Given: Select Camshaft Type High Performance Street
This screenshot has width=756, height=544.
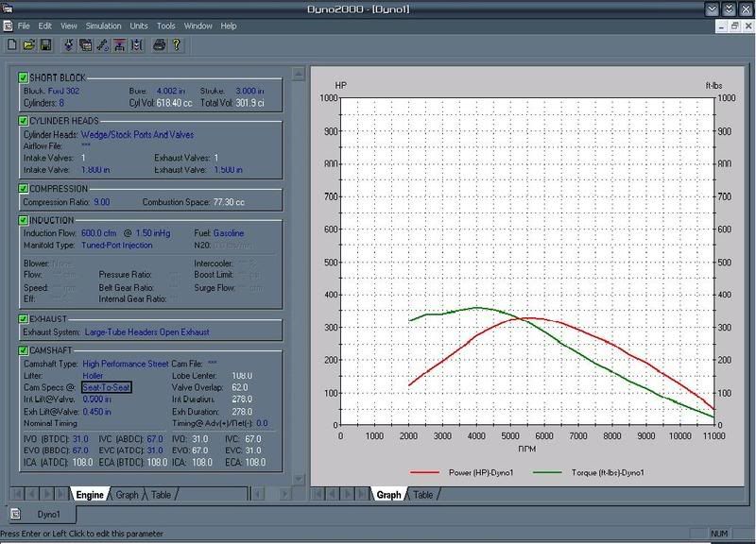Looking at the screenshot, I should 126,364.
